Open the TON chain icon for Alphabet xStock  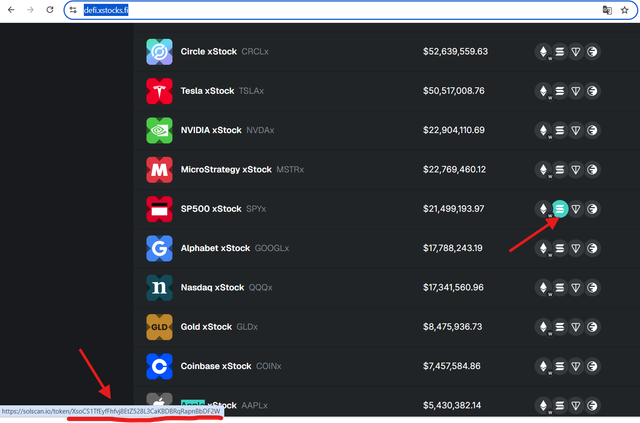tap(576, 248)
